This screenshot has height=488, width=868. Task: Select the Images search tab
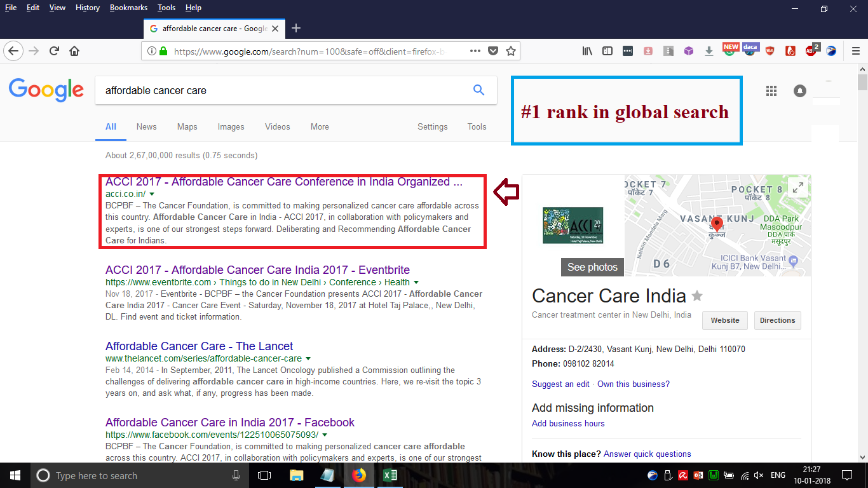coord(231,126)
